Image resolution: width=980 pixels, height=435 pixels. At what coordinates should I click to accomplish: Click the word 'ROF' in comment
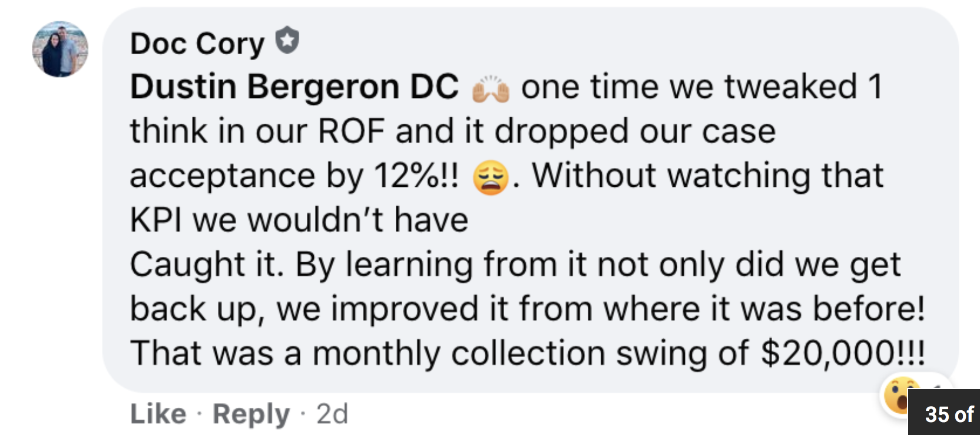point(351,131)
